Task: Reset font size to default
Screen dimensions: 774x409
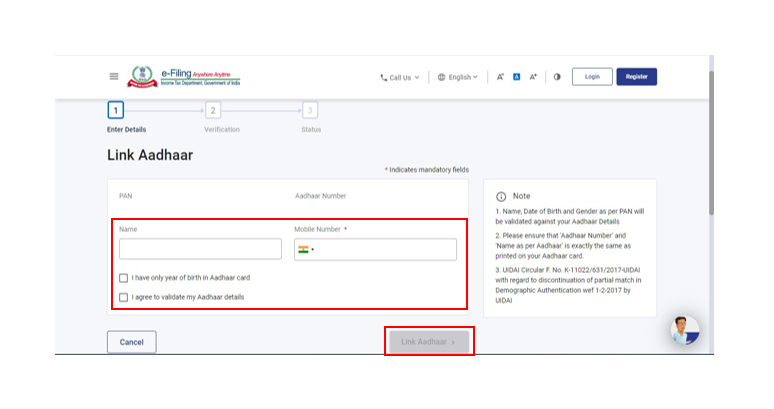Action: (x=517, y=77)
